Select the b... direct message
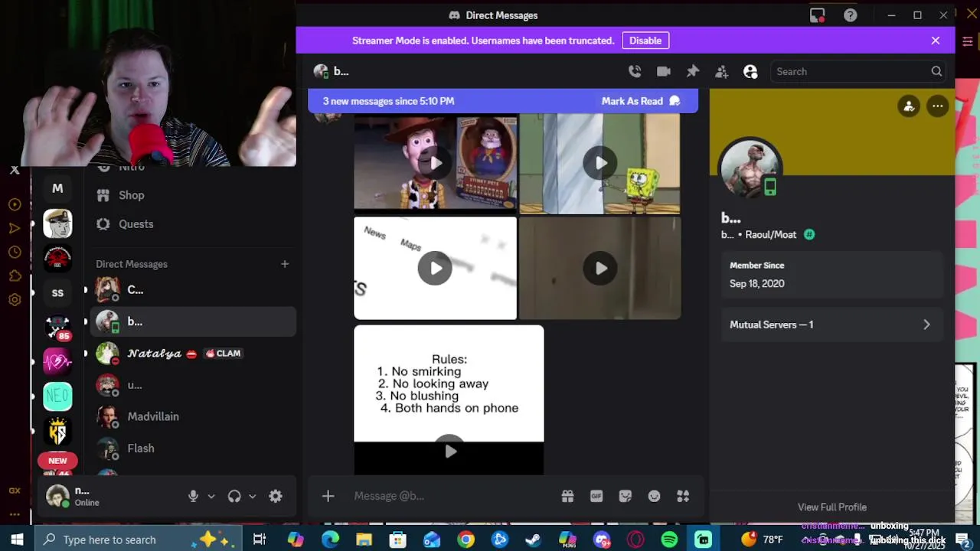The image size is (980, 551). tap(193, 321)
